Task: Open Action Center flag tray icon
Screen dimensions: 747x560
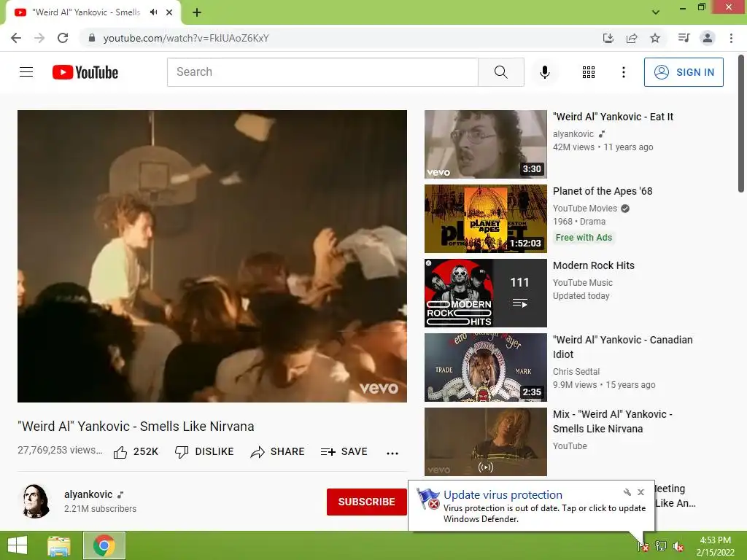Action: pyautogui.click(x=643, y=546)
